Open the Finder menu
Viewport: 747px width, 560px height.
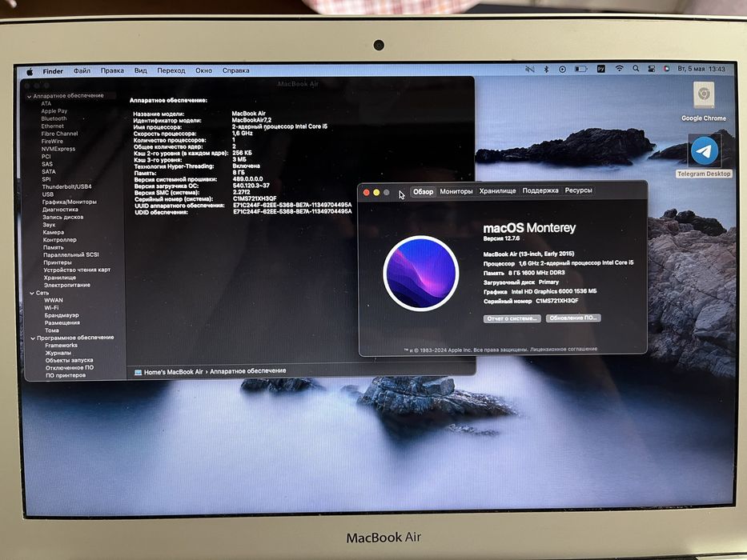coord(53,71)
